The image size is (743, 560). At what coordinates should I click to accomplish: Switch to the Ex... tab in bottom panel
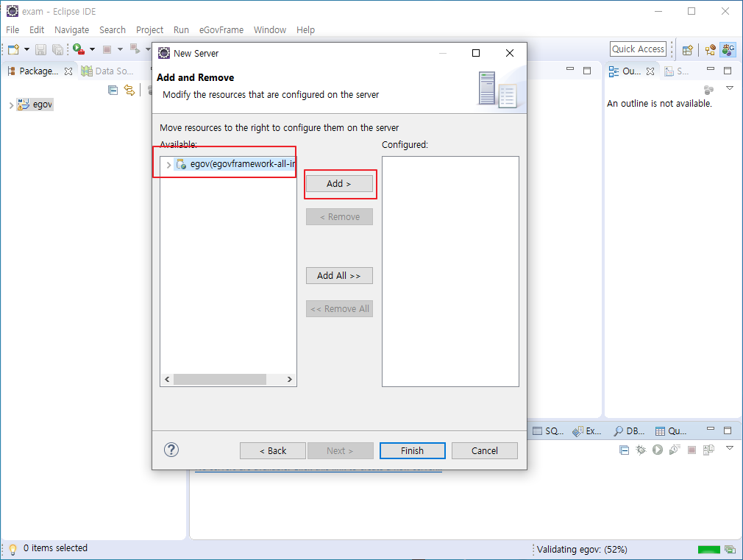tap(586, 431)
